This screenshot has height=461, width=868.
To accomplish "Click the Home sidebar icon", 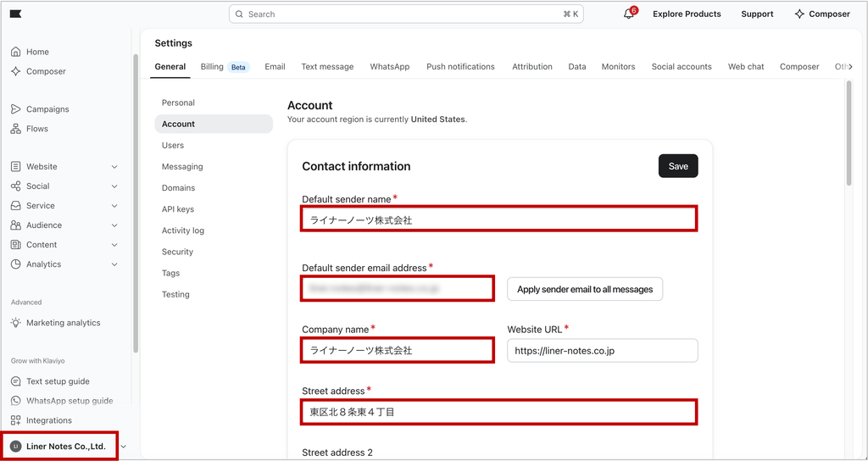I will (x=16, y=52).
